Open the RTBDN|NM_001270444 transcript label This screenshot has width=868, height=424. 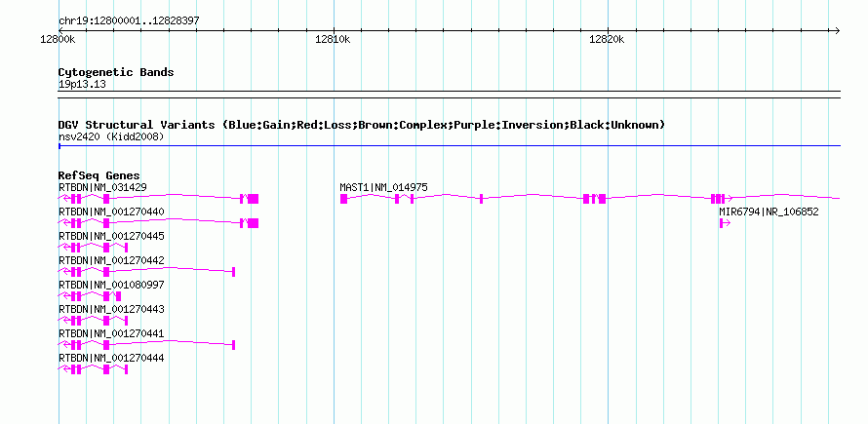(111, 358)
